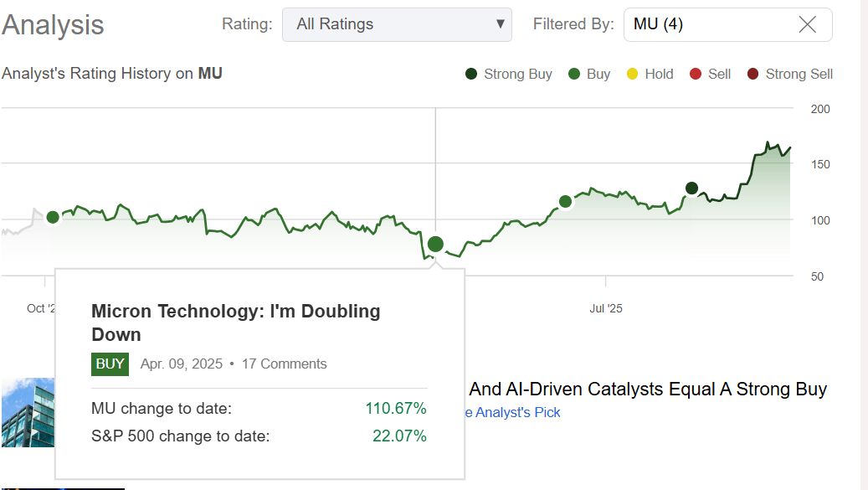Screen dimensions: 868x490
Task: Select the rating marker near October on the chart
Action: [52, 217]
